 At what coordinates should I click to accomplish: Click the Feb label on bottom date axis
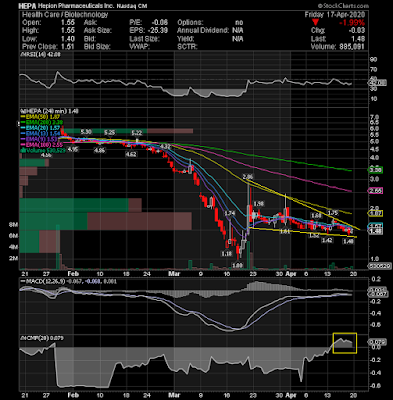[73, 395]
